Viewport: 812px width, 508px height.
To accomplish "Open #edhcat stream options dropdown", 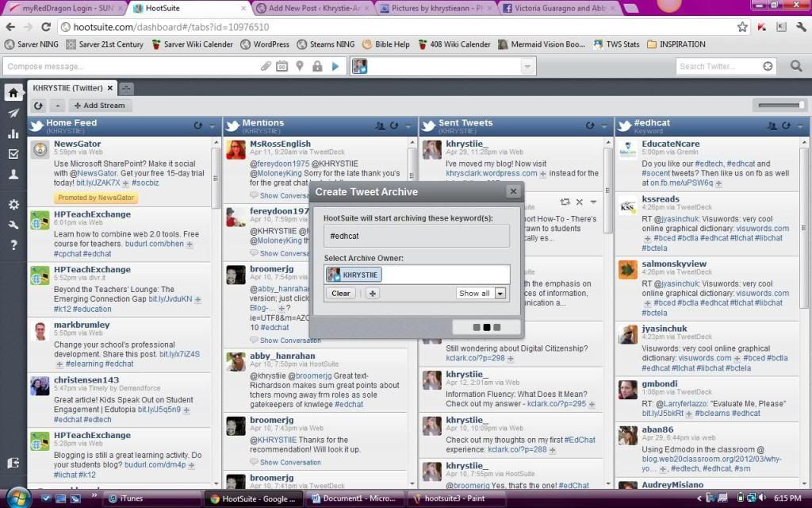I will pyautogui.click(x=801, y=126).
